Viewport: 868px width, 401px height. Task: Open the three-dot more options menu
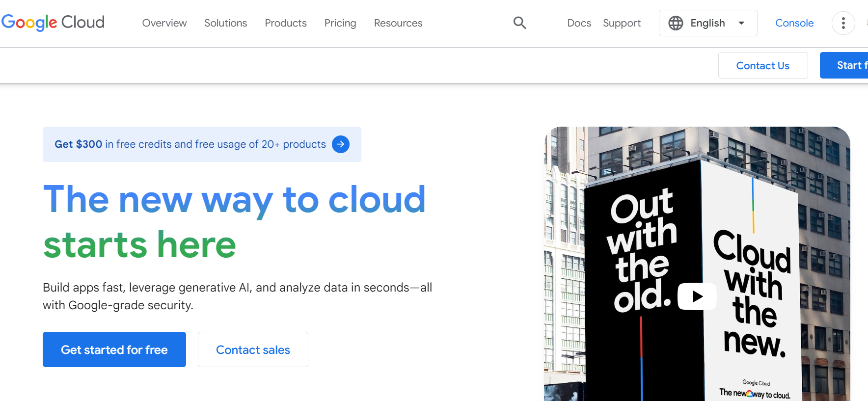[x=843, y=23]
